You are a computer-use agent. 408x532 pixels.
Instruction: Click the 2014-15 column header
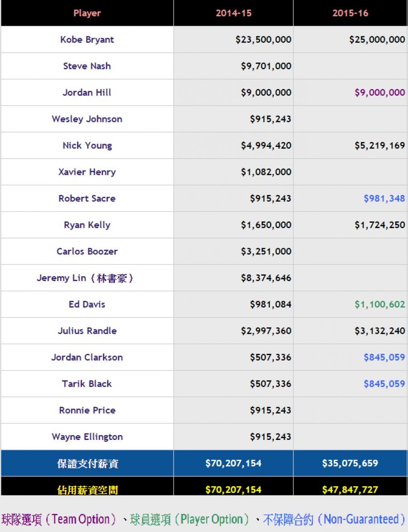(x=233, y=13)
